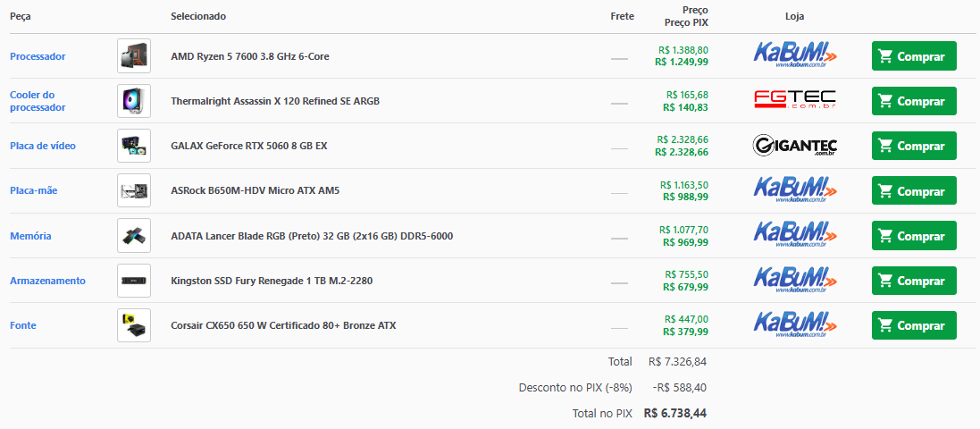
Task: Hit Comprar on the Corsair CX650 row
Action: (913, 325)
